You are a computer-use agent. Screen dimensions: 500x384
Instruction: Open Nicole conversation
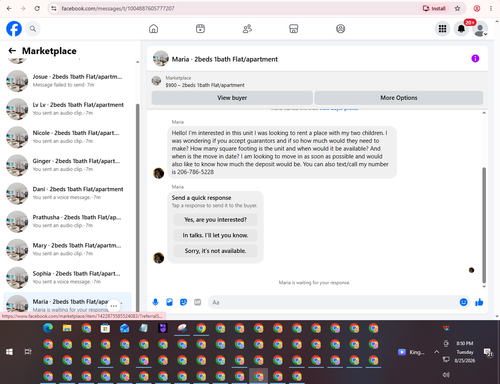coord(67,137)
